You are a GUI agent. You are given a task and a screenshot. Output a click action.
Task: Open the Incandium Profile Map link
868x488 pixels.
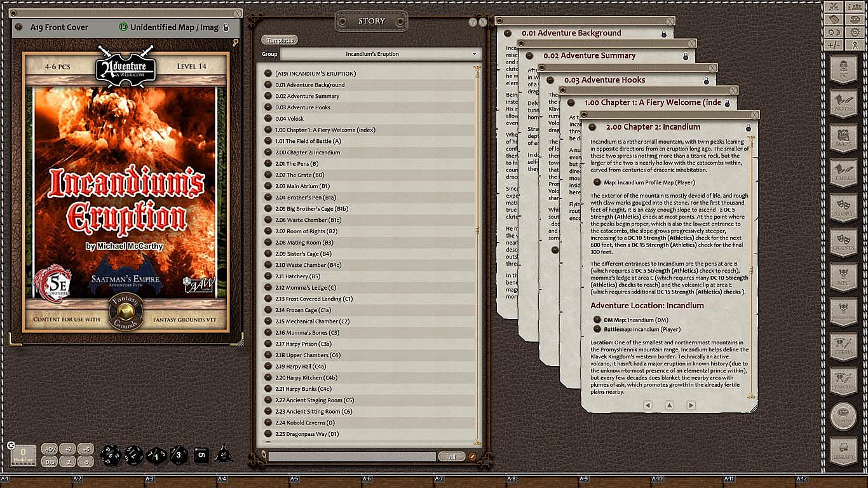[x=649, y=182]
